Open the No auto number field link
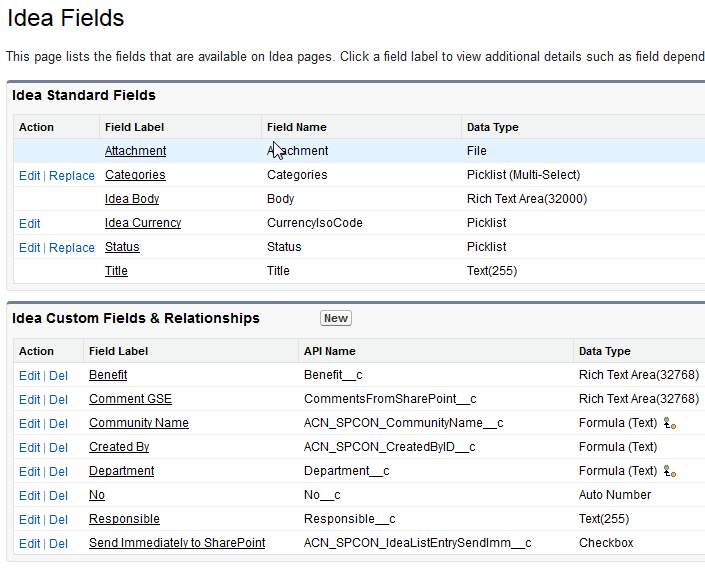 click(x=97, y=495)
